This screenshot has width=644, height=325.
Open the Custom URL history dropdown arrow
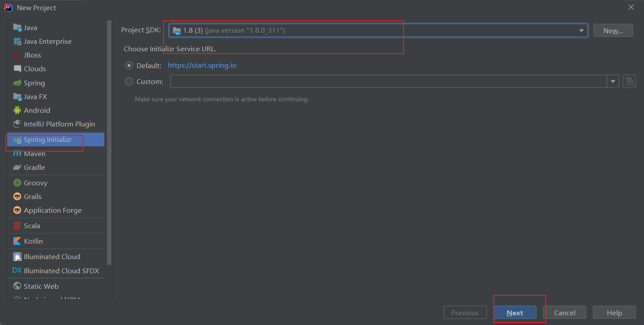click(x=613, y=81)
